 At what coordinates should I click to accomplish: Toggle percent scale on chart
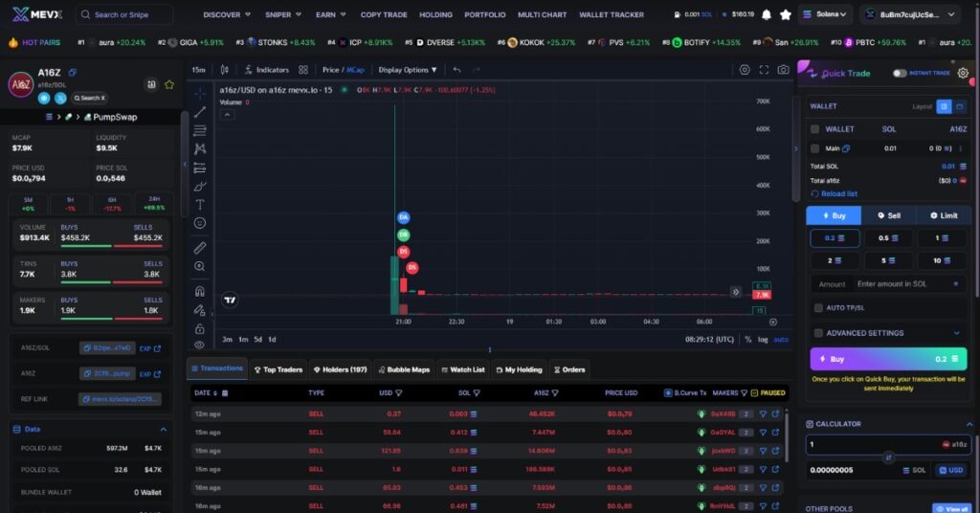pos(747,340)
